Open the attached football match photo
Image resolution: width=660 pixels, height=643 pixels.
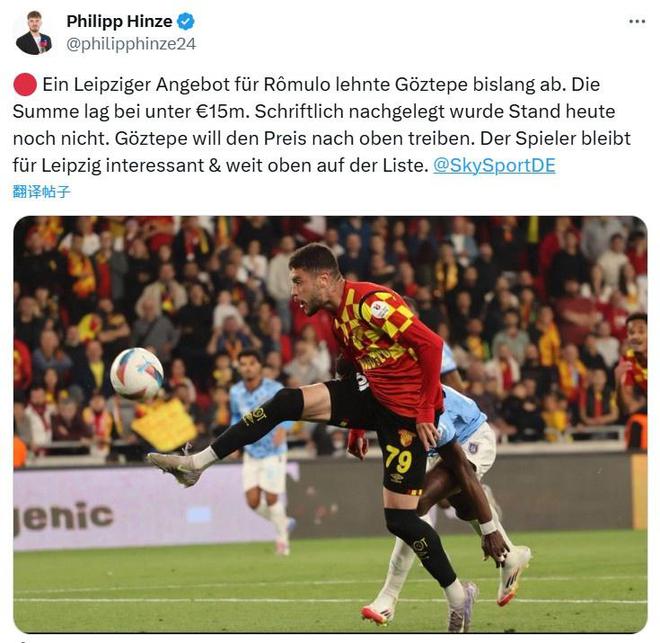pos(330,424)
